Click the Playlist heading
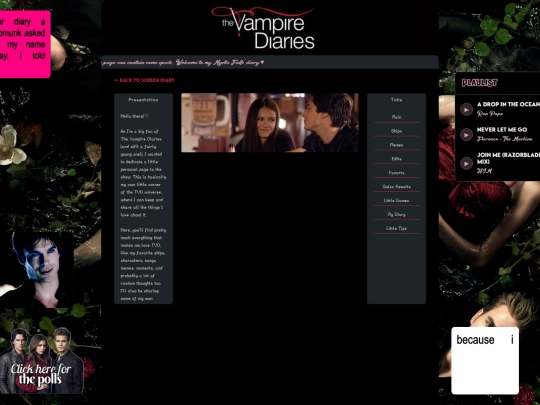The width and height of the screenshot is (540, 405). pyautogui.click(x=479, y=83)
